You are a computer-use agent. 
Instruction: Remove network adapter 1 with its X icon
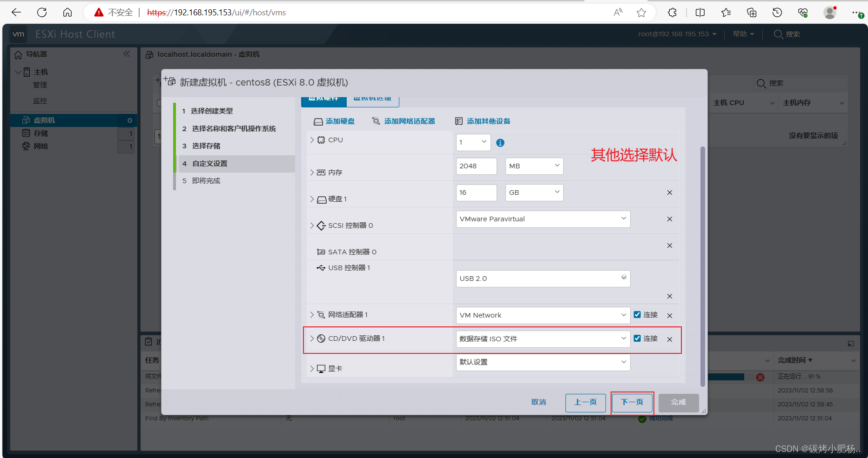(x=670, y=316)
